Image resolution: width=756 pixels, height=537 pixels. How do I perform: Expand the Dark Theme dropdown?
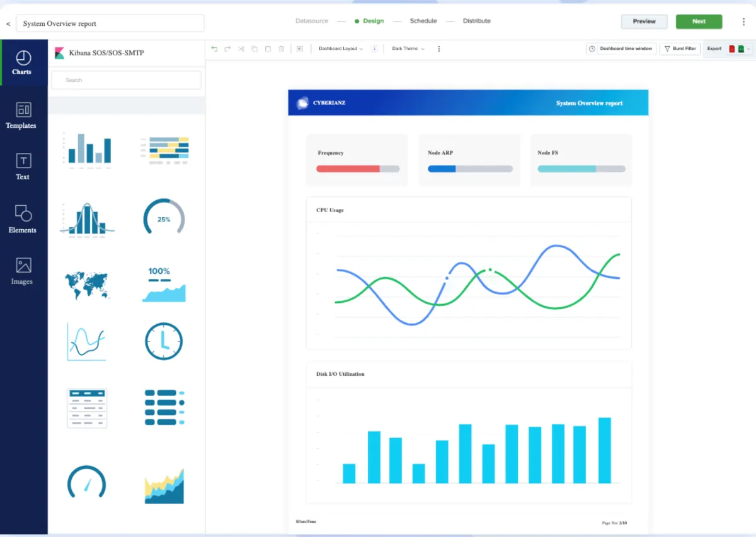tap(408, 48)
